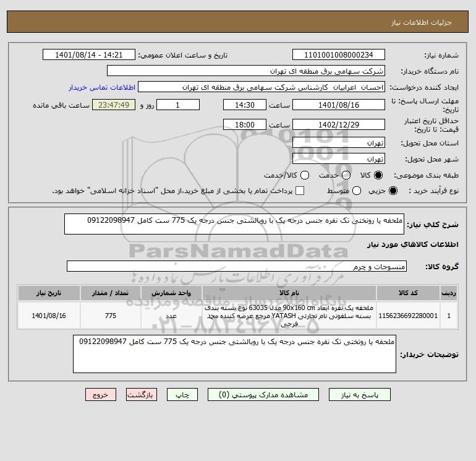Click the buyer organization name field
476x461 pixels.
click(x=246, y=71)
